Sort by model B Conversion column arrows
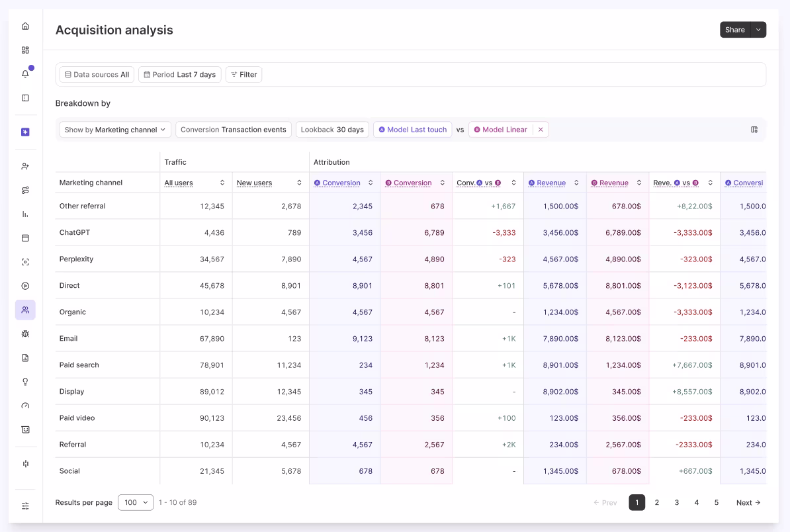 pyautogui.click(x=443, y=183)
